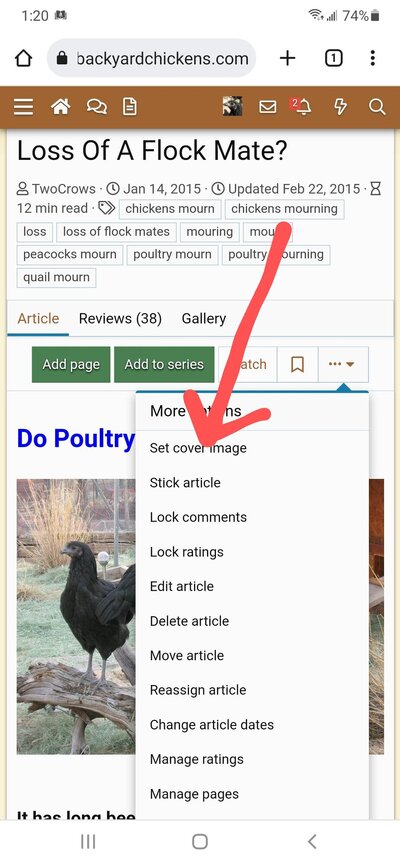Open the forums chat bubbles icon
400x866 pixels.
96,107
